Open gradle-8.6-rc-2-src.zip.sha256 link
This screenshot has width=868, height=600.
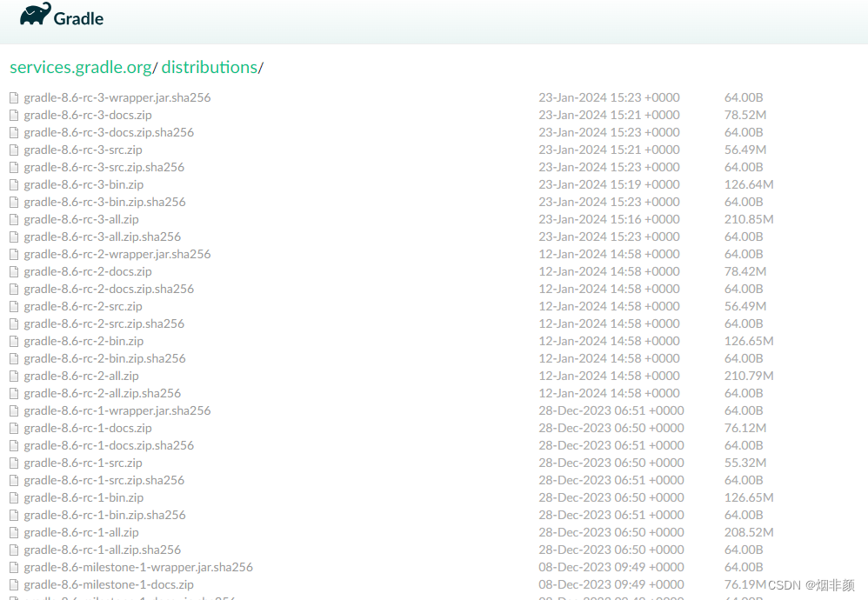(x=104, y=323)
